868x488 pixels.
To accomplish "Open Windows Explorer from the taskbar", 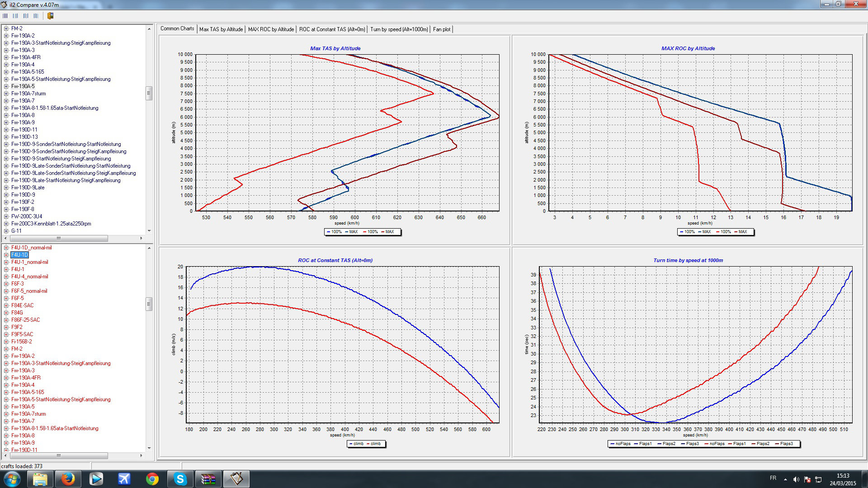I will pos(40,479).
